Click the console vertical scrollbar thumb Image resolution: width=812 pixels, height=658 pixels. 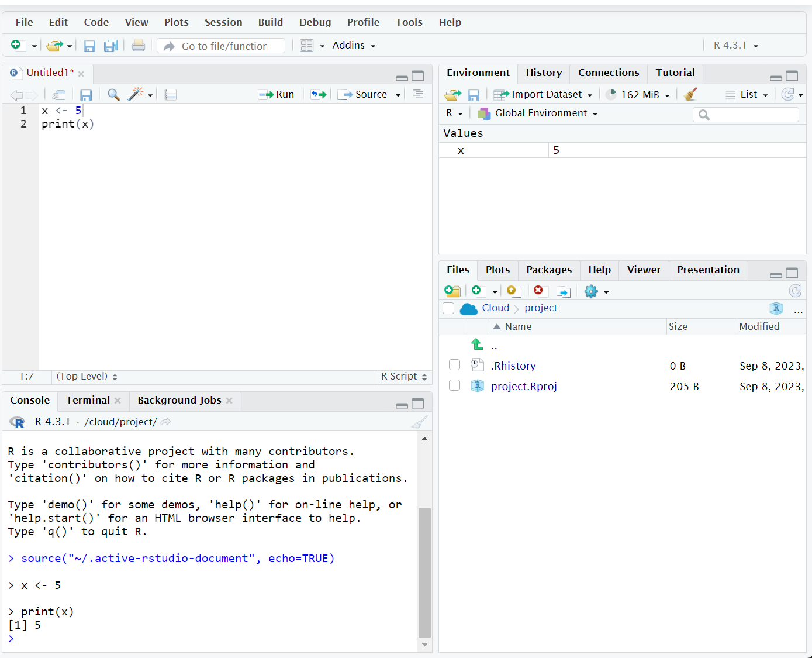coord(425,572)
